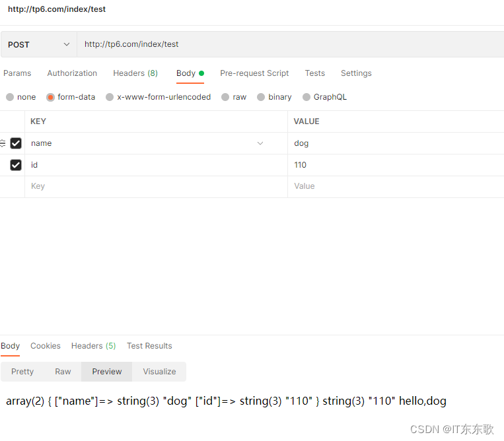Switch response view to Visualize
This screenshot has width=504, height=441.
(159, 372)
